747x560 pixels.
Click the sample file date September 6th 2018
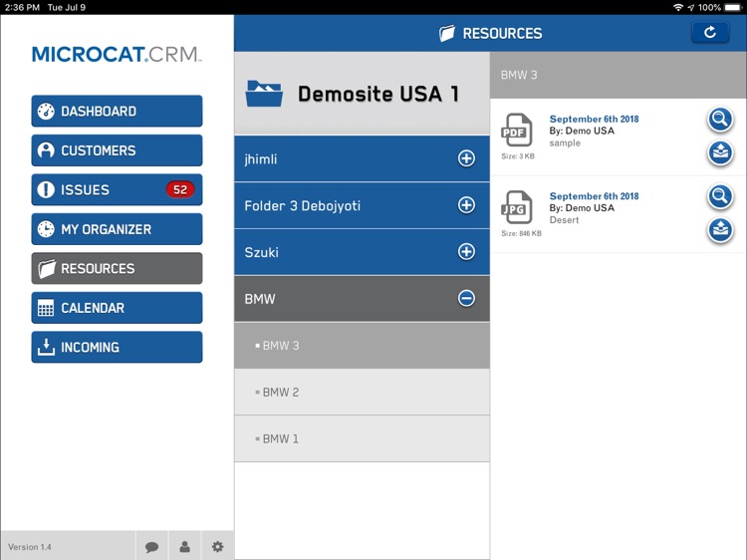tap(594, 120)
